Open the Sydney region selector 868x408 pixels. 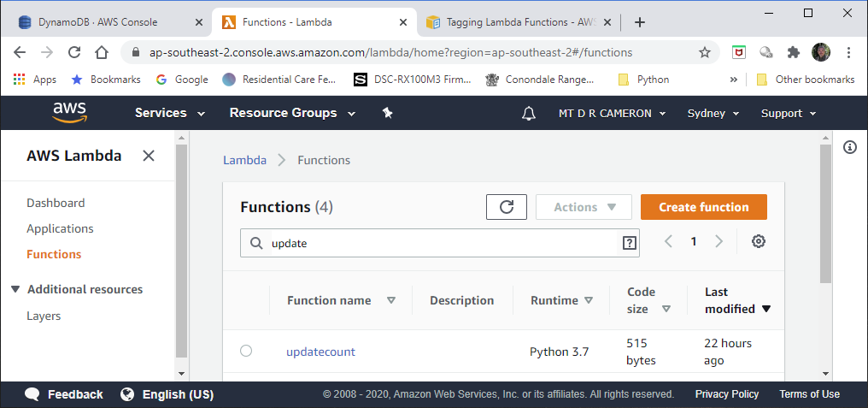coord(713,113)
